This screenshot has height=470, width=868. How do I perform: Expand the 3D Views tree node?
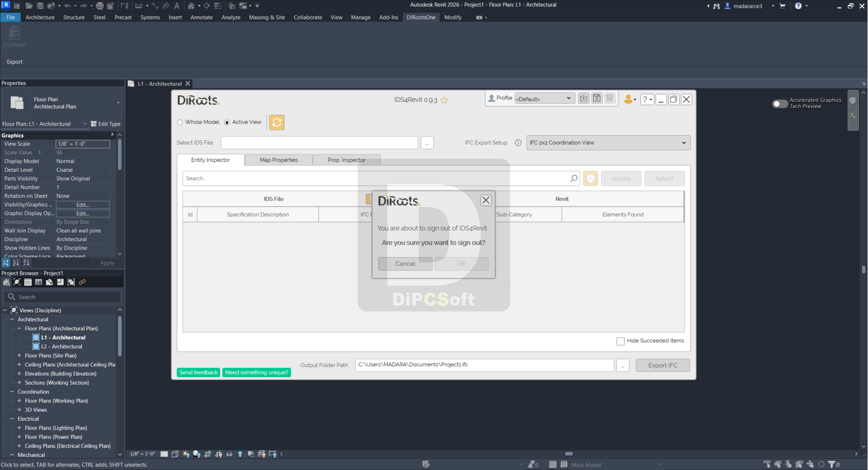[x=19, y=410]
